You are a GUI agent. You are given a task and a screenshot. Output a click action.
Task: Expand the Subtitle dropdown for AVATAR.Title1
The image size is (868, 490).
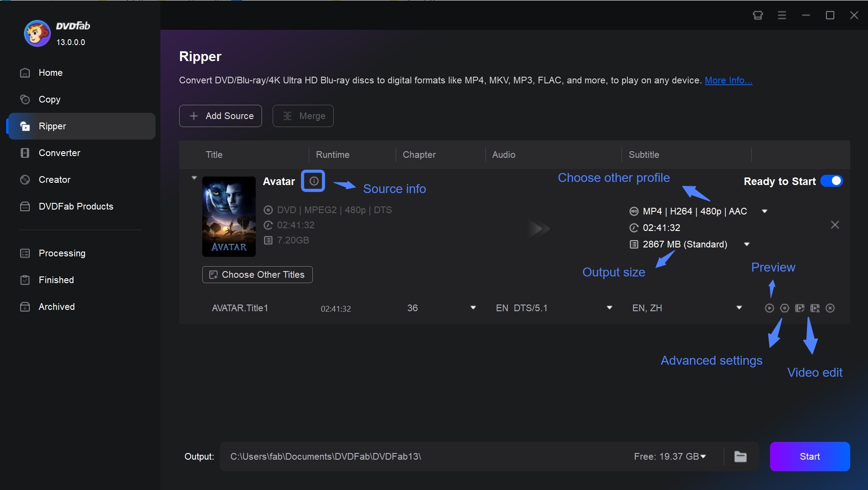click(x=740, y=308)
